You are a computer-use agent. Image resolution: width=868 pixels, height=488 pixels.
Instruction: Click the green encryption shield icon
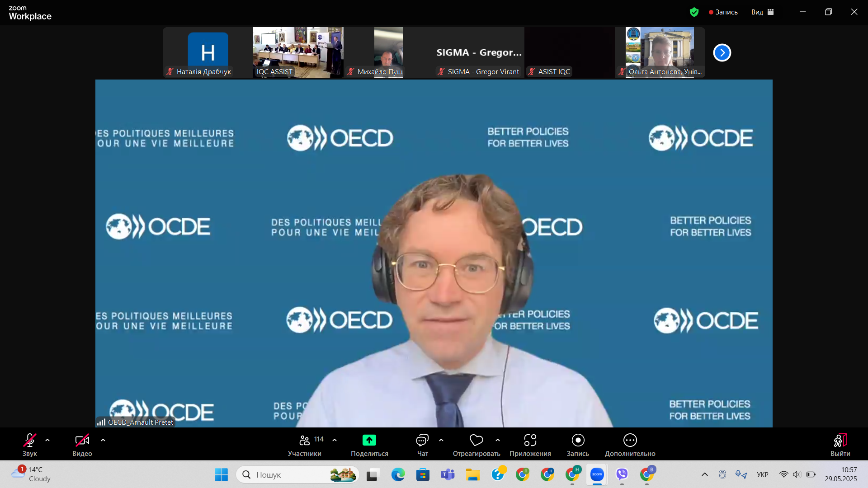click(694, 12)
